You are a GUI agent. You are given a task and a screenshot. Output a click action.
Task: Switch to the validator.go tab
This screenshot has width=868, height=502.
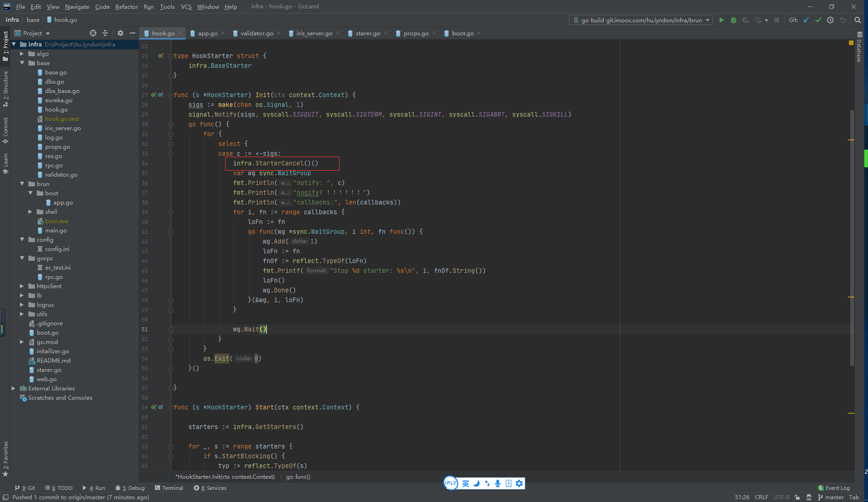pos(256,33)
